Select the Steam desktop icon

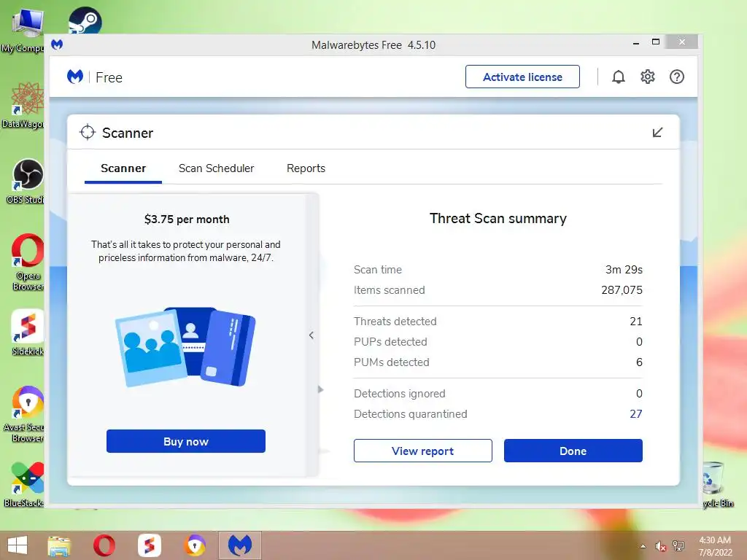pyautogui.click(x=85, y=20)
